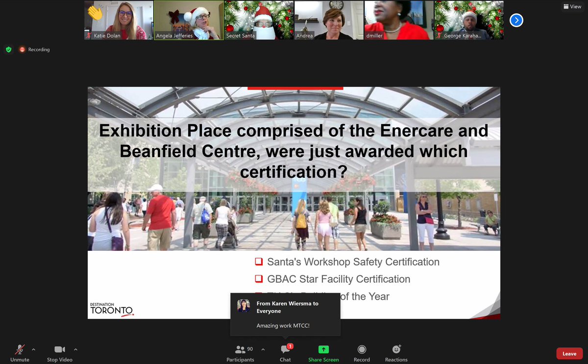Open the Chat panel
Viewport: 588px width, 364px height.
point(285,353)
